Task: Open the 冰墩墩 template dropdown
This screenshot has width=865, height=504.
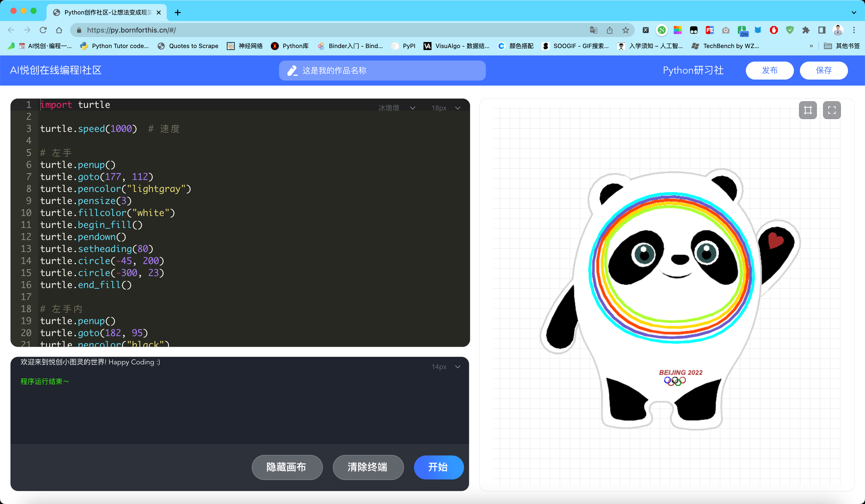Action: (x=397, y=108)
